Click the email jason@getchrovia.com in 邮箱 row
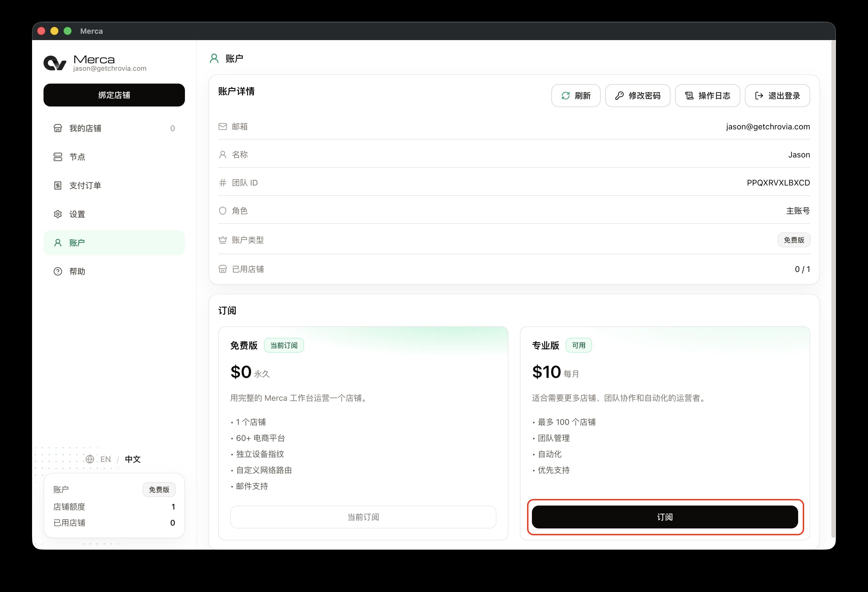868x592 pixels. click(x=768, y=127)
